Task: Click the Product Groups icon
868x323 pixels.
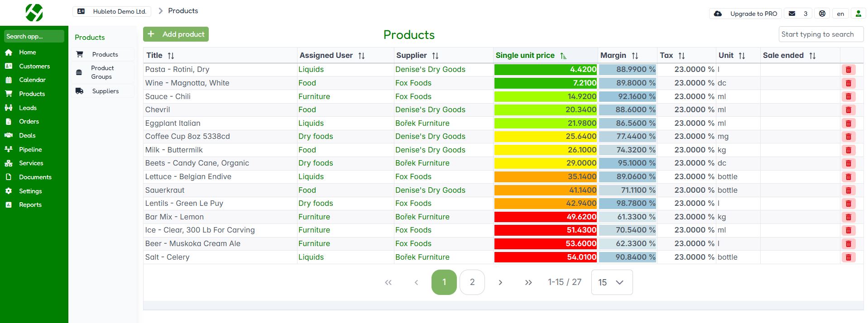Action: (79, 72)
